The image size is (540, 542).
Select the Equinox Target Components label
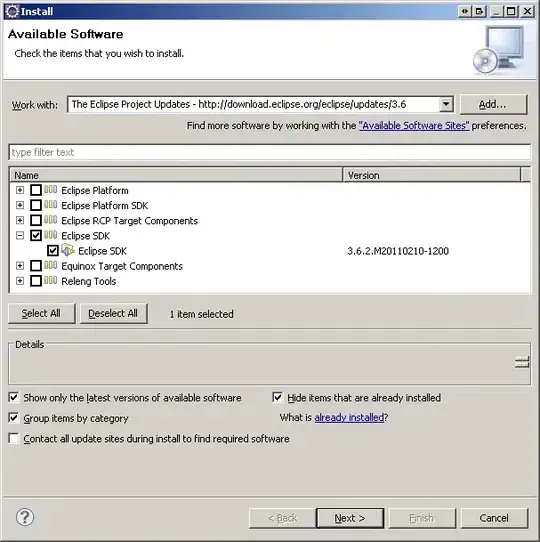[x=122, y=266]
